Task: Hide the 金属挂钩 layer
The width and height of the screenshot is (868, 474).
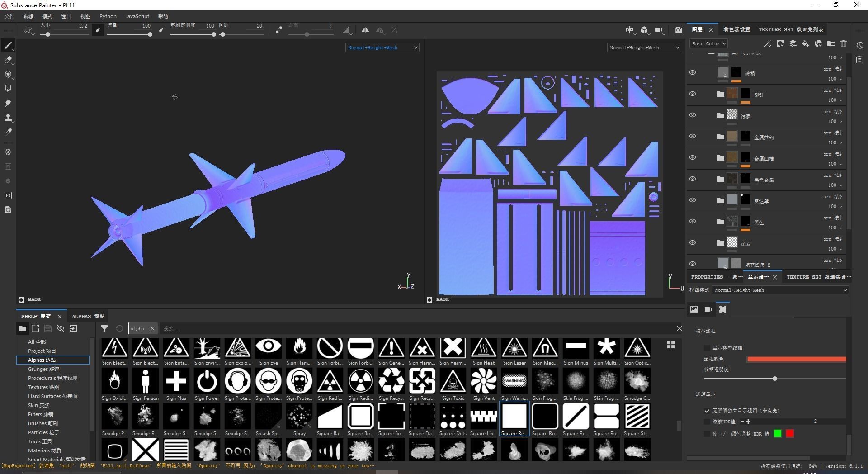Action: [692, 137]
